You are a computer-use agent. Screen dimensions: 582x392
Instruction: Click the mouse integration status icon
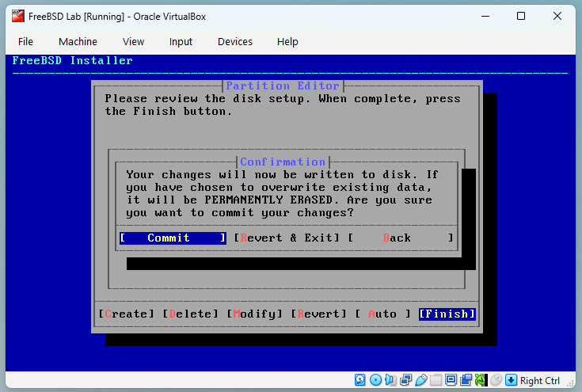point(496,380)
